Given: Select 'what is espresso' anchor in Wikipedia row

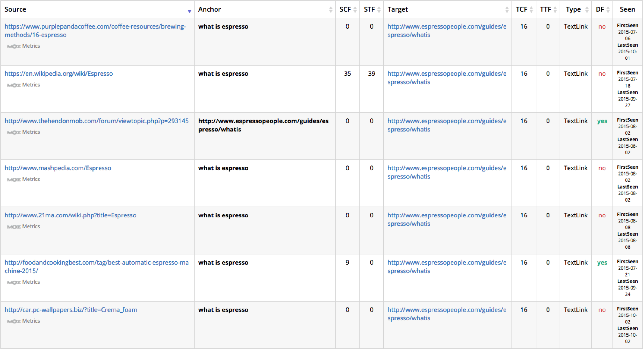Looking at the screenshot, I should coord(223,74).
